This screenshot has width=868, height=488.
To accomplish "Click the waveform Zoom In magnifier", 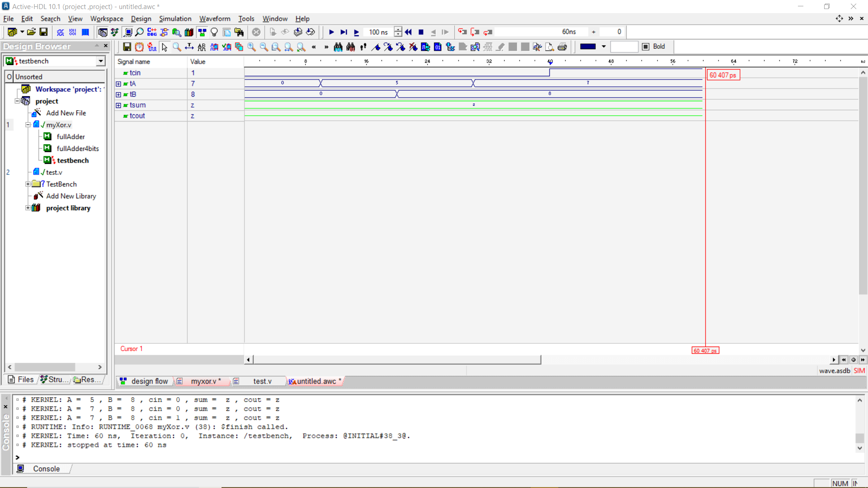I will coord(252,47).
